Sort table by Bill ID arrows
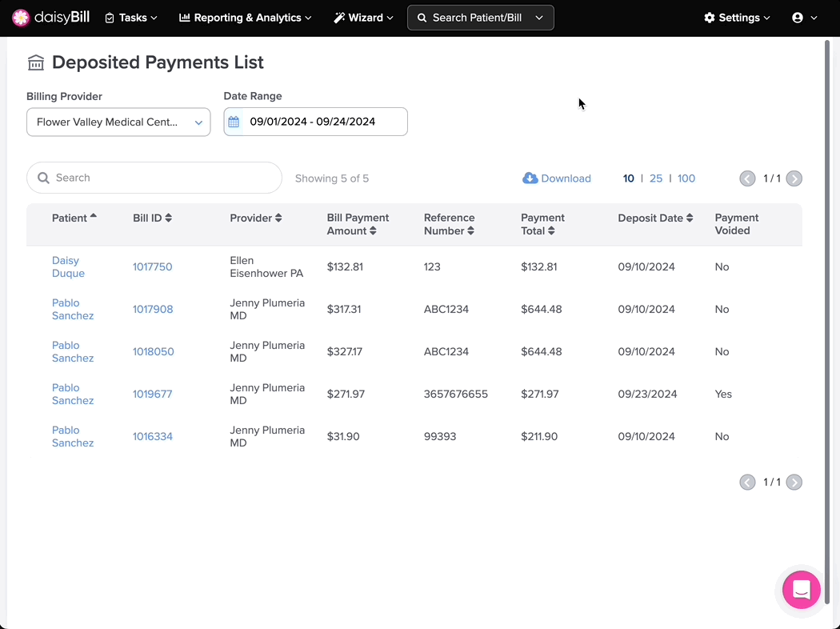Image resolution: width=840 pixels, height=629 pixels. click(x=168, y=218)
